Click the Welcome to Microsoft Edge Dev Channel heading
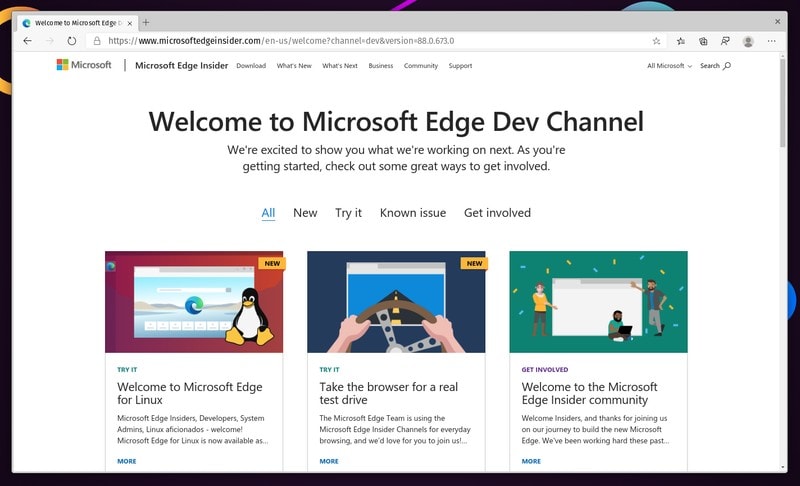Image resolution: width=800 pixels, height=486 pixels. coord(396,121)
